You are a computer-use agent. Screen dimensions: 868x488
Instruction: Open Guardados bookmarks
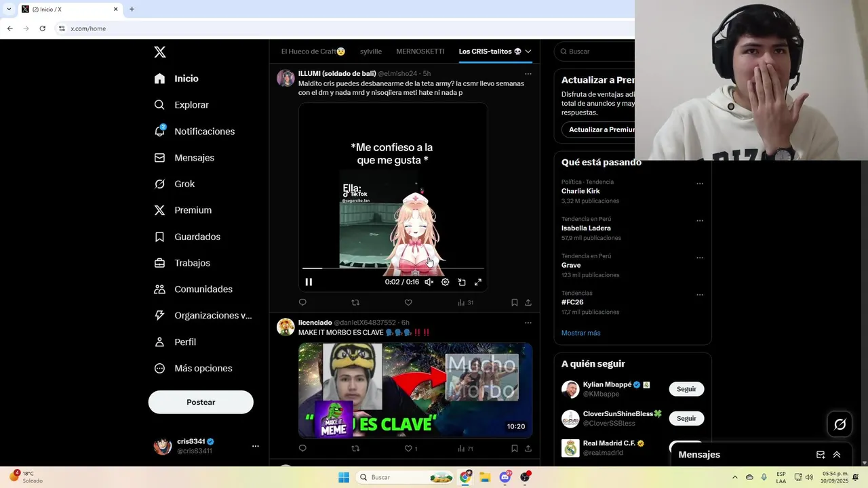coord(187,237)
